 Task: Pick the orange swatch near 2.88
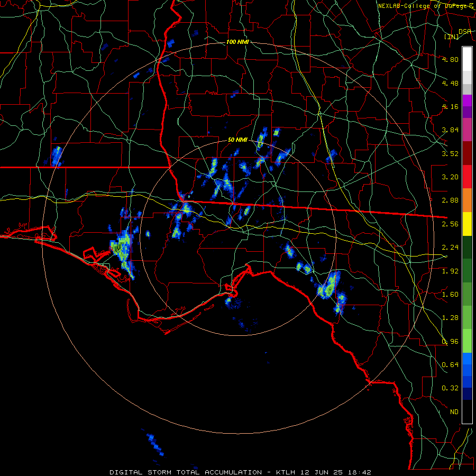tap(467, 200)
